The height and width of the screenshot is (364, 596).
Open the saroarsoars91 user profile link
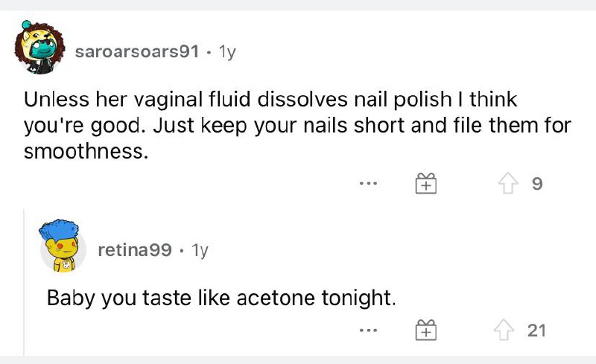click(136, 51)
